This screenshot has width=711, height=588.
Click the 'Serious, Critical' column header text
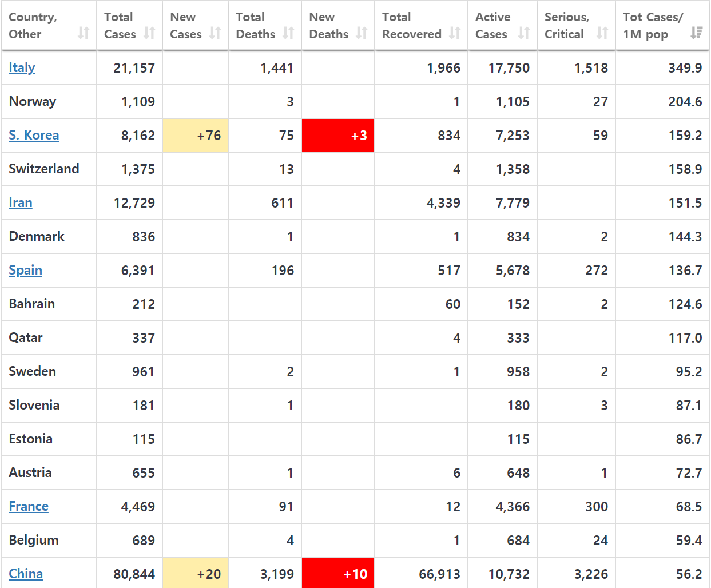coord(566,26)
